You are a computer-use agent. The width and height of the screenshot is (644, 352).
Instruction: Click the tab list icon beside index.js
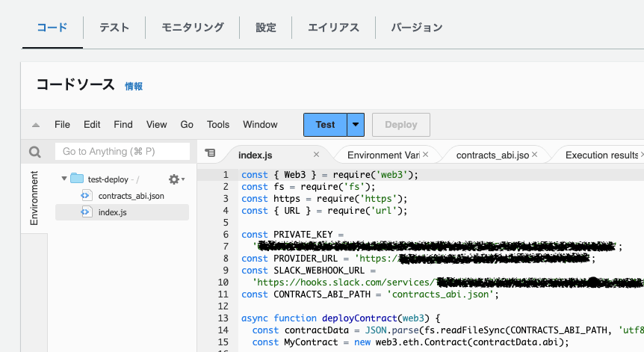pos(210,152)
